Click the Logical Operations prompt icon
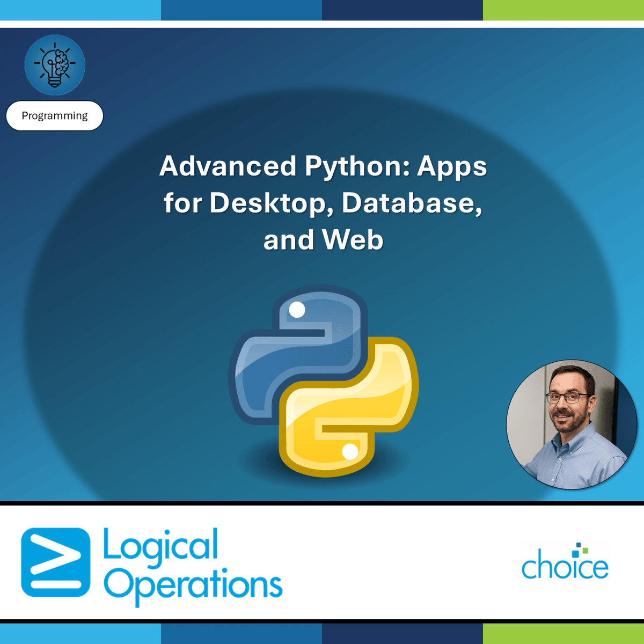 click(56, 562)
